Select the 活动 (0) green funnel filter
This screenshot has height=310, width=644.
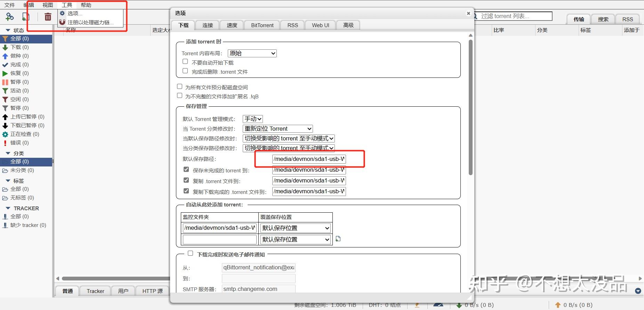coord(26,91)
